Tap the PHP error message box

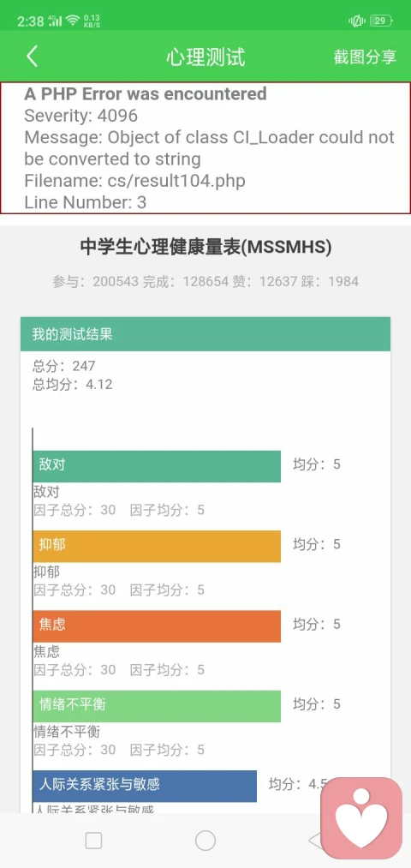tap(205, 147)
